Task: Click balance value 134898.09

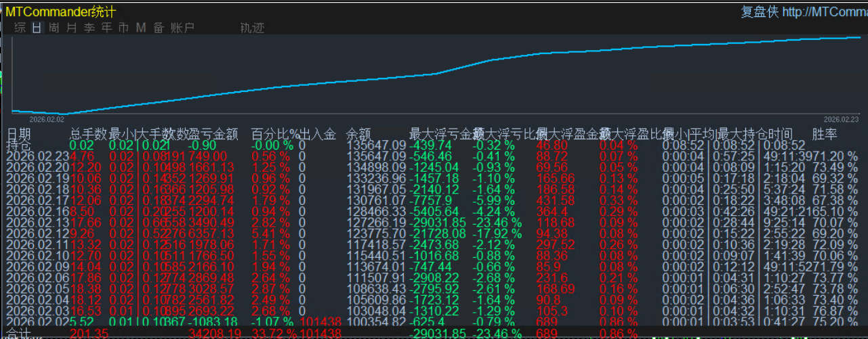Action: [x=376, y=167]
